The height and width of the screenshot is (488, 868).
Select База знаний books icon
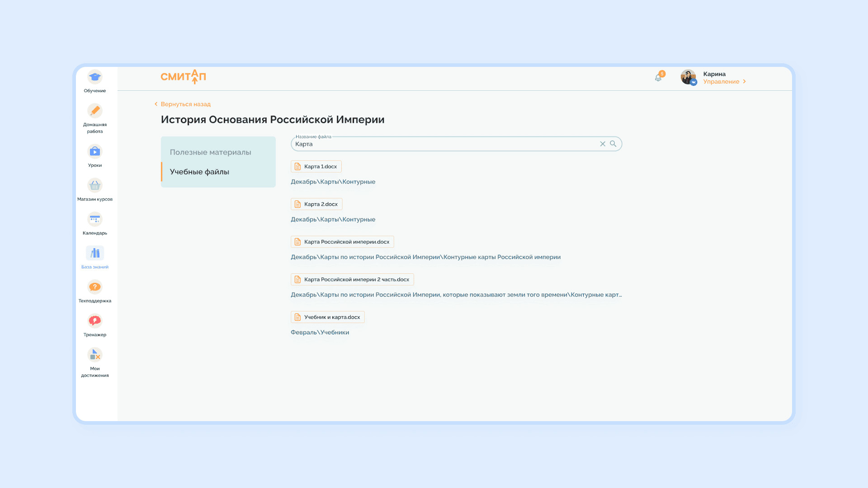coord(95,253)
